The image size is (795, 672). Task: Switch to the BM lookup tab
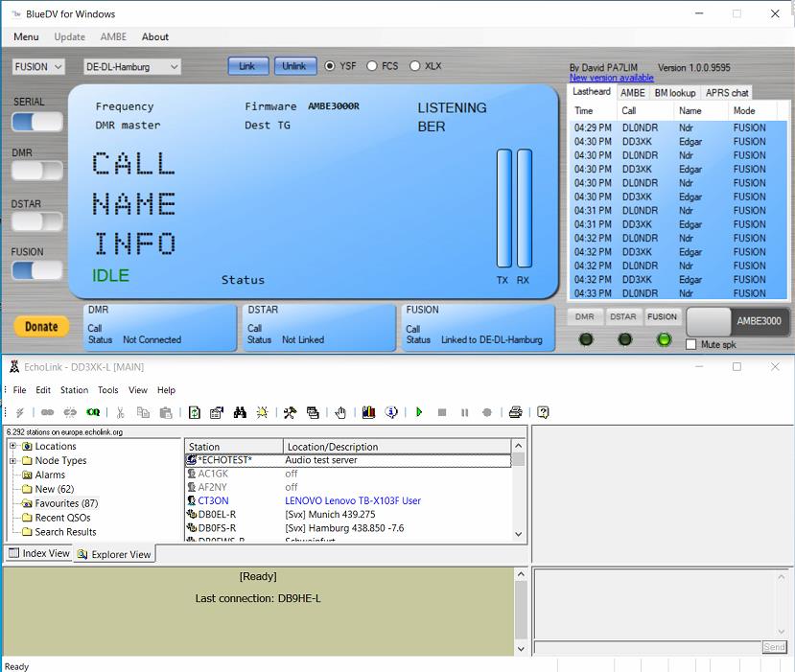[675, 93]
